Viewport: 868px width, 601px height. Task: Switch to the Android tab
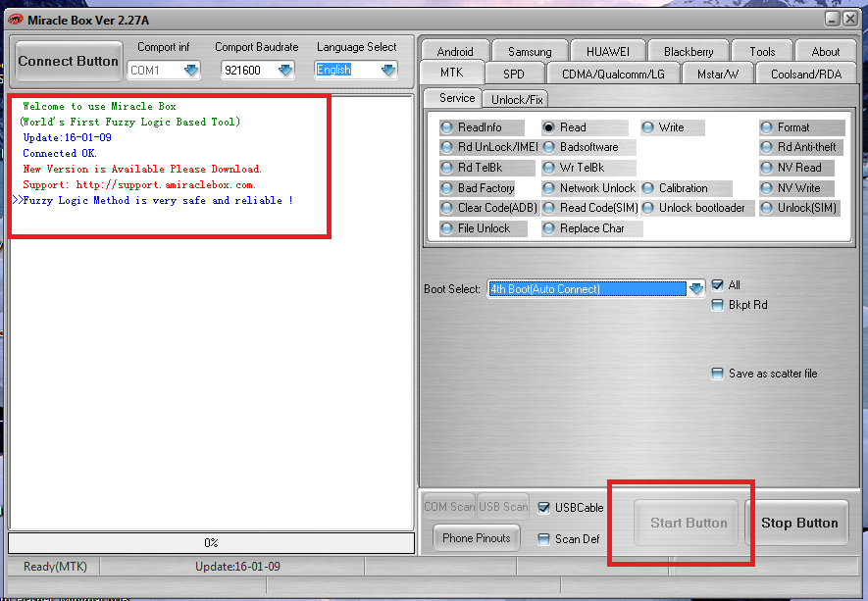click(455, 51)
